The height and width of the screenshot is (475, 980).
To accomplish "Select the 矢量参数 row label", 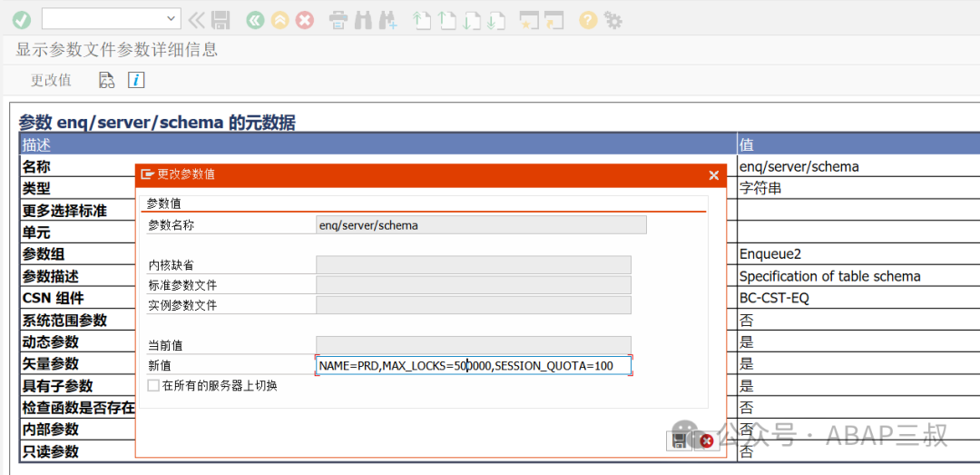I will [x=51, y=363].
